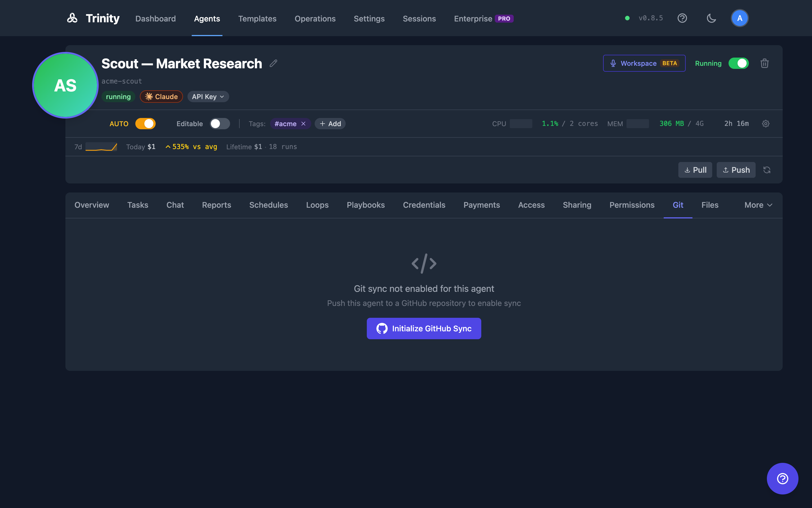Click the acme-scout agent identifier
This screenshot has height=508, width=812.
[122, 81]
